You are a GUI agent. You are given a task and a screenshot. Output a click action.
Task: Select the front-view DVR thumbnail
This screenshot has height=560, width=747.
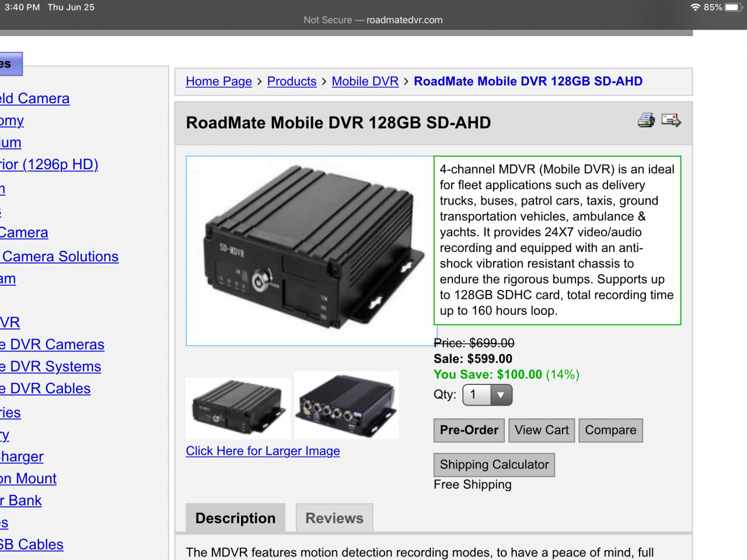click(x=238, y=408)
